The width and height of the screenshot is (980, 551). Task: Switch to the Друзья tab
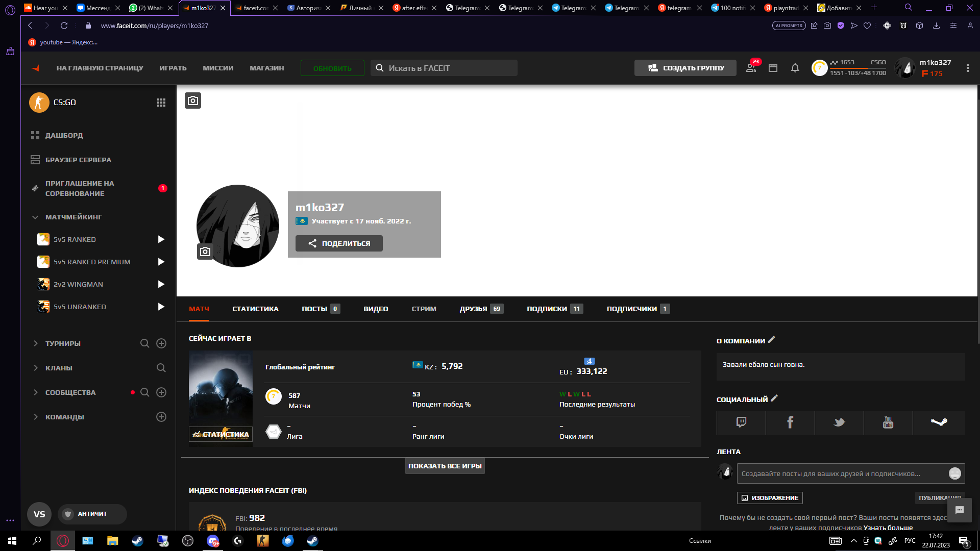[x=481, y=309]
